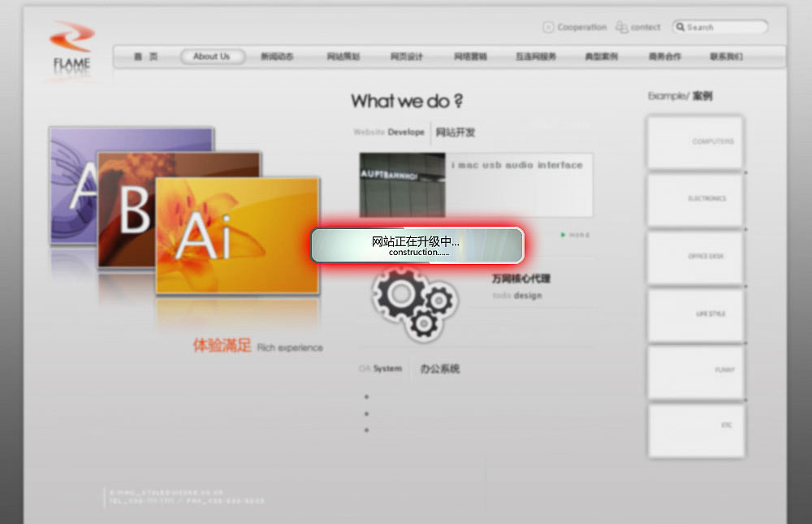Select the brown B slide image
Image resolution: width=812 pixels, height=524 pixels.
pos(127,210)
